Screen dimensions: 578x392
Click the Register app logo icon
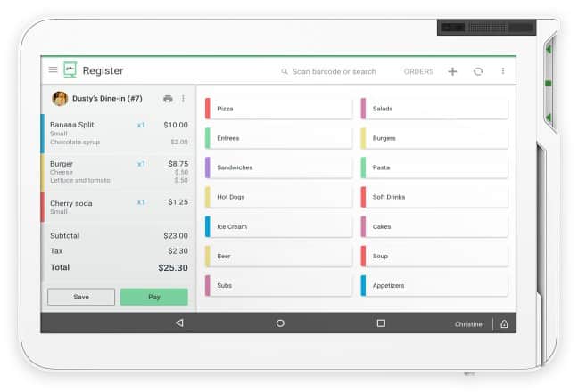coord(70,69)
